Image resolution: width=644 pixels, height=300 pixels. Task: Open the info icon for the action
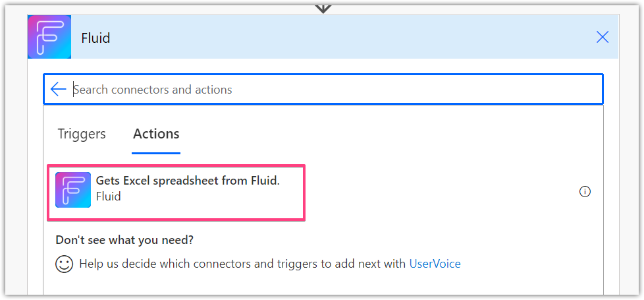click(585, 191)
